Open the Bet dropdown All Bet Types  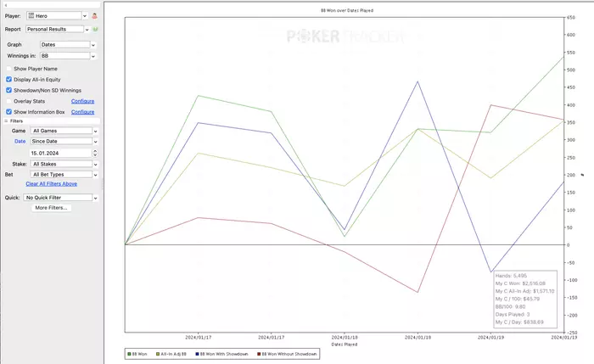[x=64, y=175]
